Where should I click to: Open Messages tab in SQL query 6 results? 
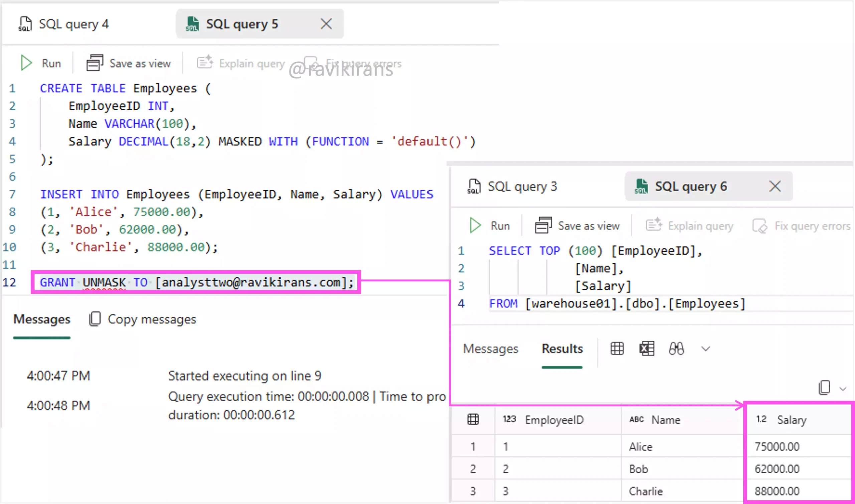pos(490,349)
